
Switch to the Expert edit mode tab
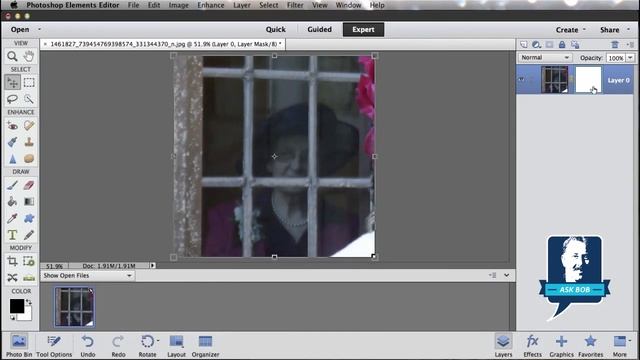pyautogui.click(x=363, y=29)
